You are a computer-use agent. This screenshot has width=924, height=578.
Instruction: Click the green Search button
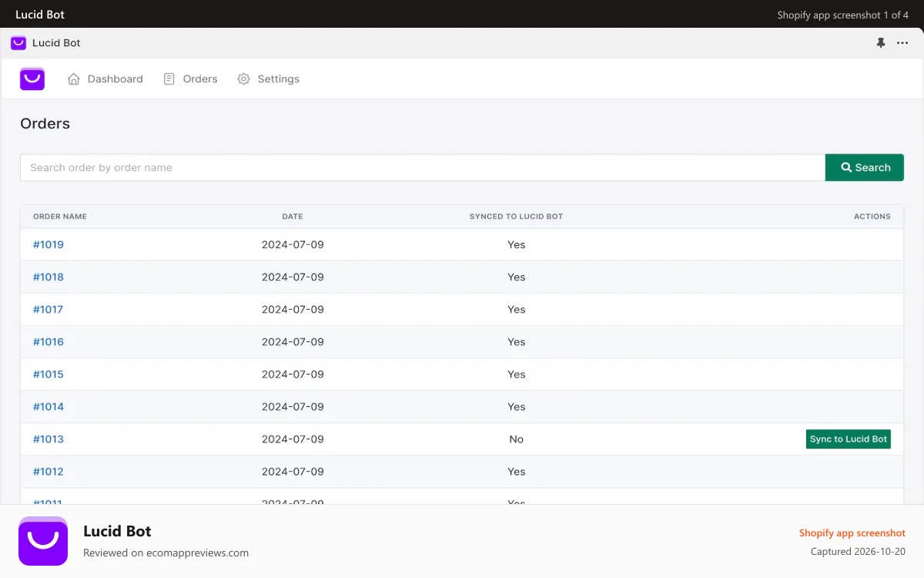(865, 167)
